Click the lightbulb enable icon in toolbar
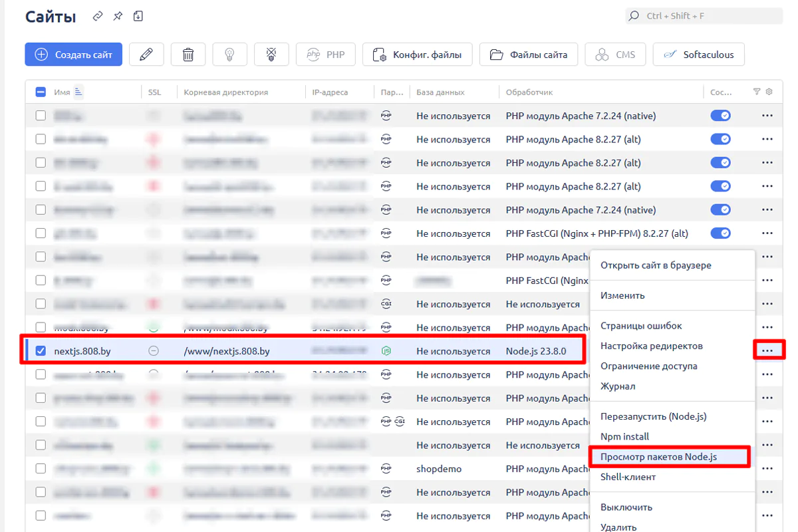 pos(230,55)
